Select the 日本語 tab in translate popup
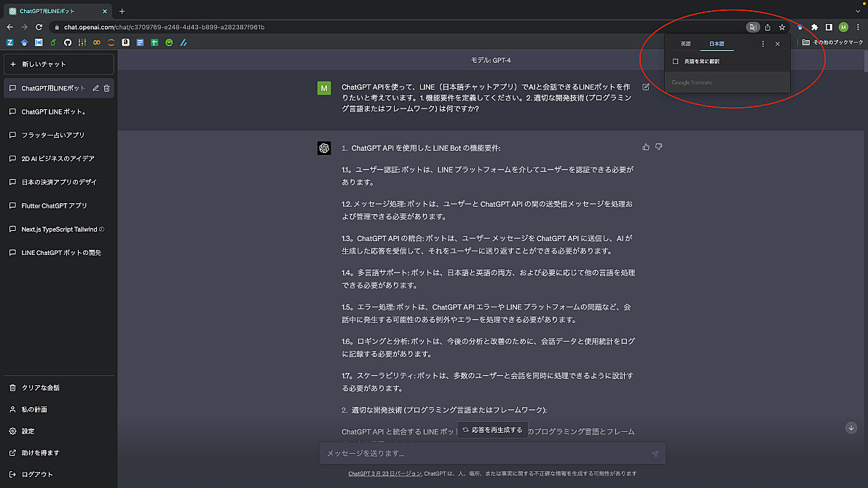This screenshot has height=488, width=868. coord(717,44)
